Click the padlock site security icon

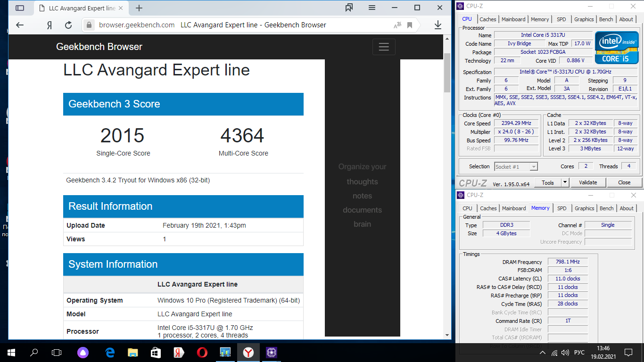click(x=90, y=25)
